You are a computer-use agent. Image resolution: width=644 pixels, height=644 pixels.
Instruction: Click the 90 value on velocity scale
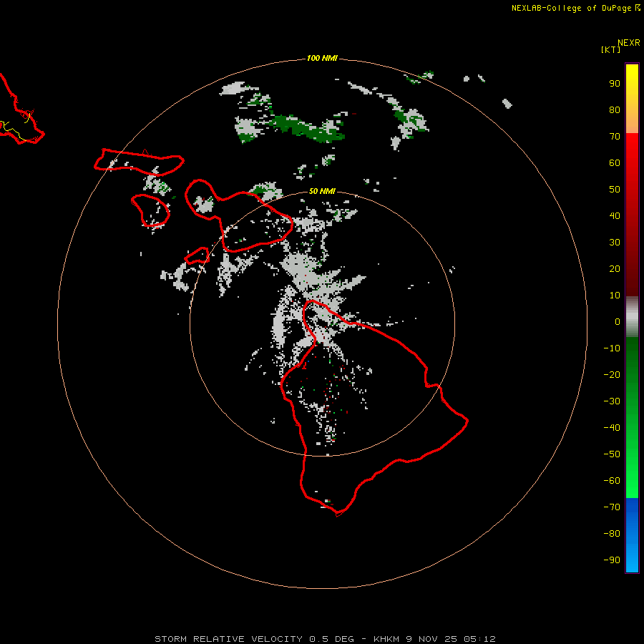615,84
